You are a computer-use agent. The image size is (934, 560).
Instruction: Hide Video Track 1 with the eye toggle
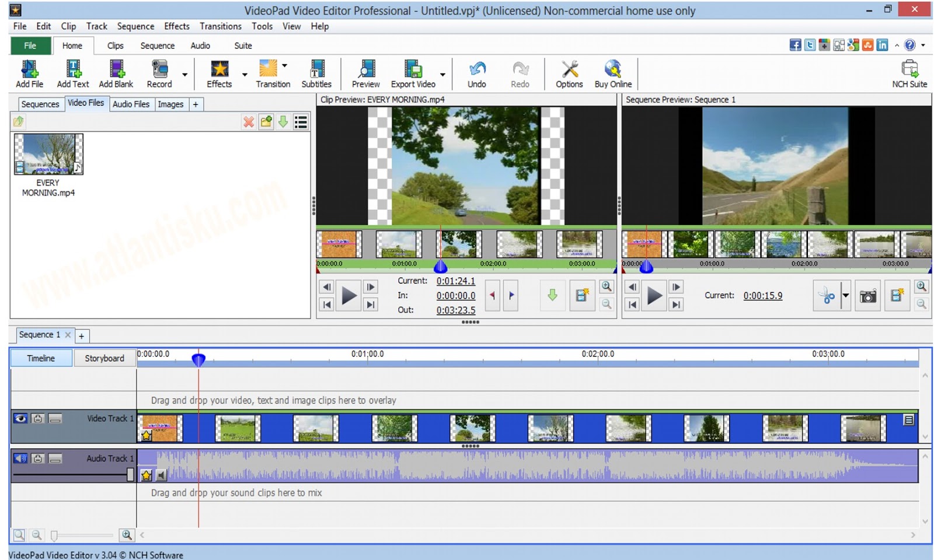[20, 418]
